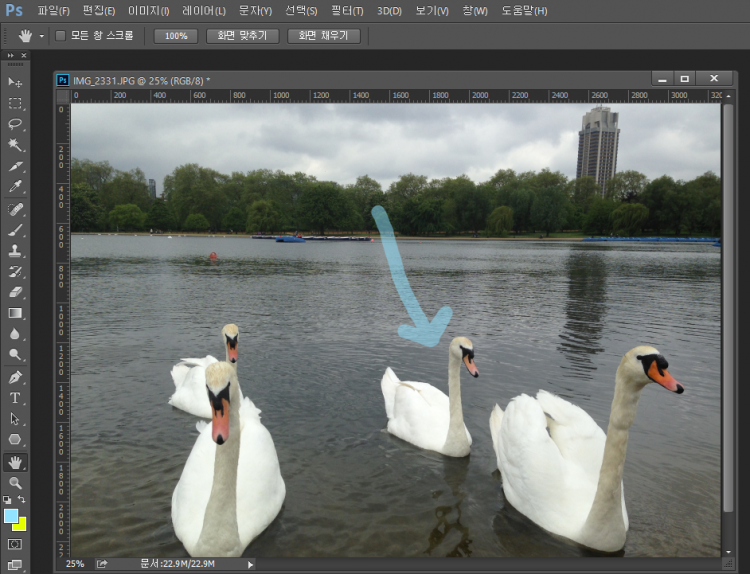Open the screen mode options
This screenshot has height=574, width=750.
[x=15, y=565]
